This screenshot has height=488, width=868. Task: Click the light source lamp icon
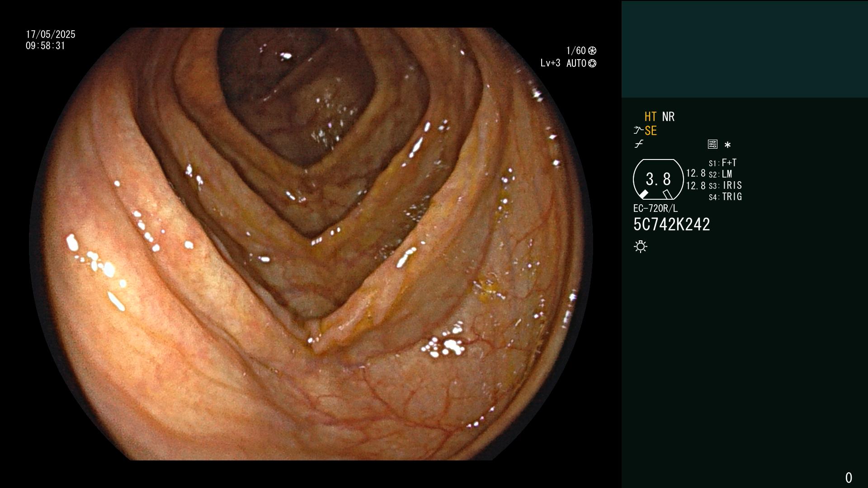click(641, 246)
